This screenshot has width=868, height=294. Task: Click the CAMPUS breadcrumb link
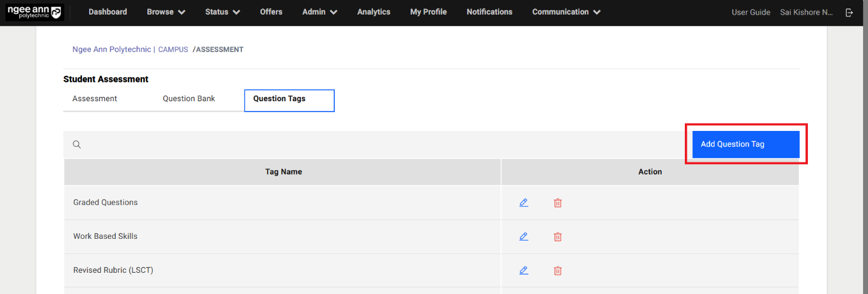[173, 50]
